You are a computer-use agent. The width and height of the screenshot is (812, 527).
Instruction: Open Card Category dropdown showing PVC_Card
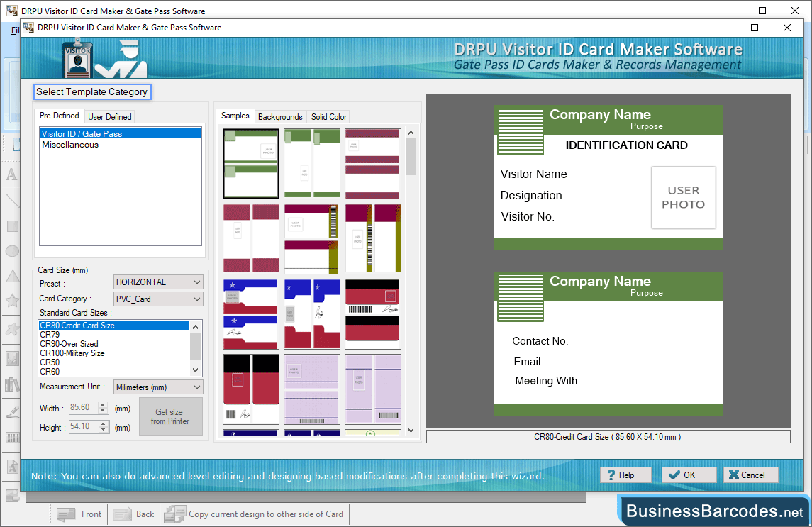tap(158, 299)
